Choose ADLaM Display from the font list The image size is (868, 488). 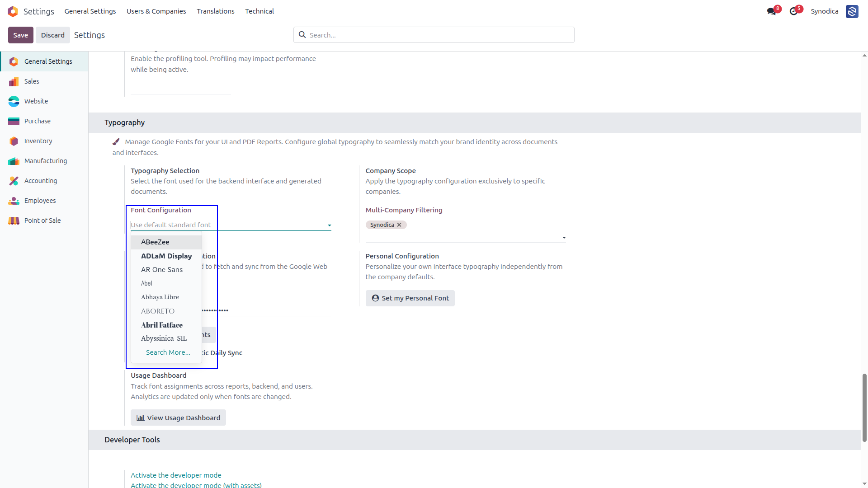tap(166, 256)
